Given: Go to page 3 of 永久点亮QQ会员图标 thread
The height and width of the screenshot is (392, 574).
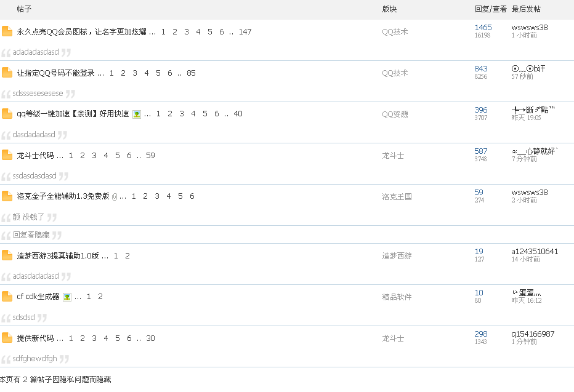Looking at the screenshot, I should tap(187, 32).
